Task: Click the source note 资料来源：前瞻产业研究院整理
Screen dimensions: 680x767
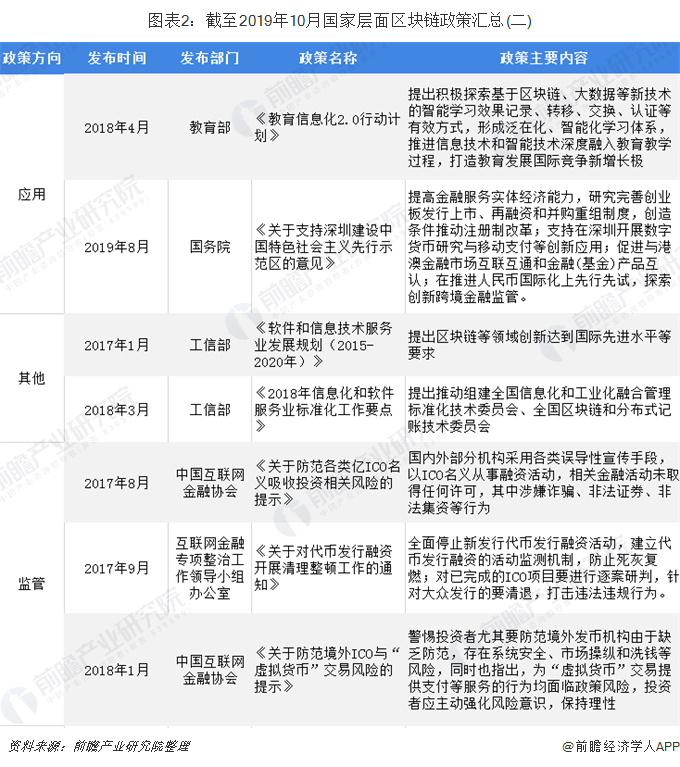Action: click(x=99, y=746)
